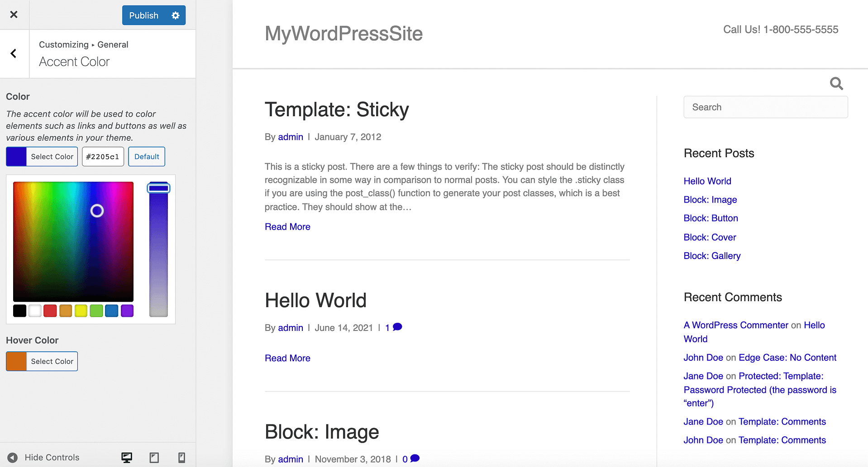Go back using the left chevron arrow
The height and width of the screenshot is (467, 868).
(14, 54)
